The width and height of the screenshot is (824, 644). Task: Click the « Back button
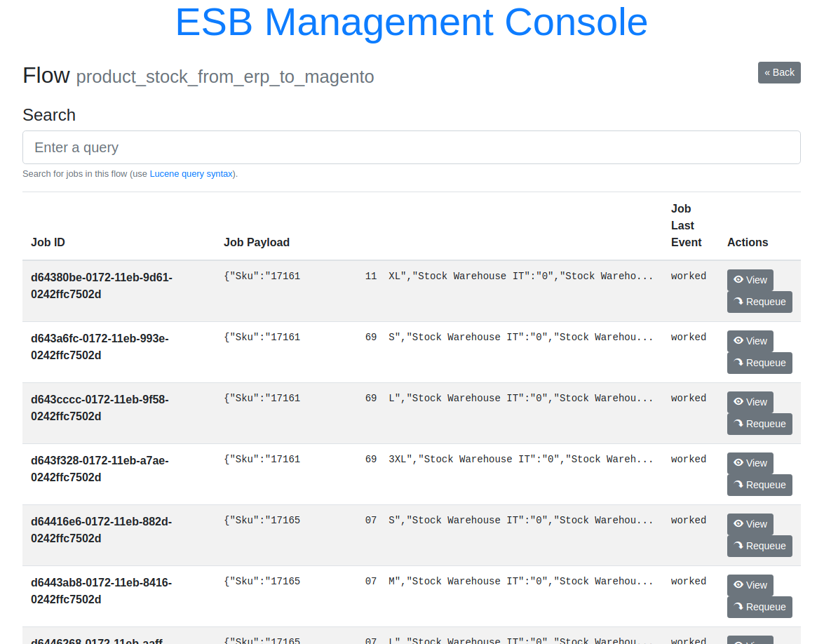tap(779, 72)
